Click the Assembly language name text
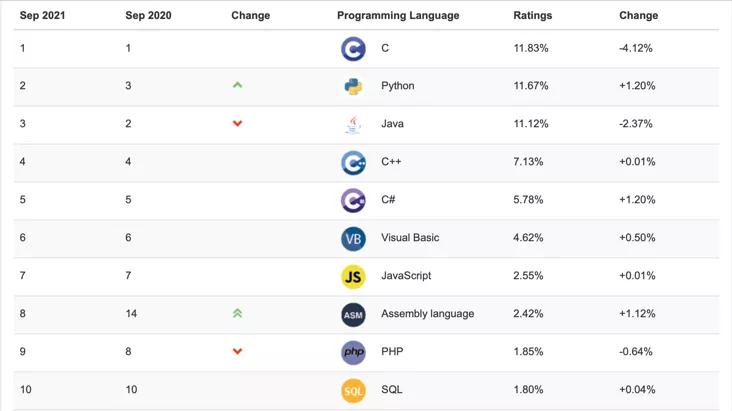This screenshot has height=411, width=732. point(427,314)
